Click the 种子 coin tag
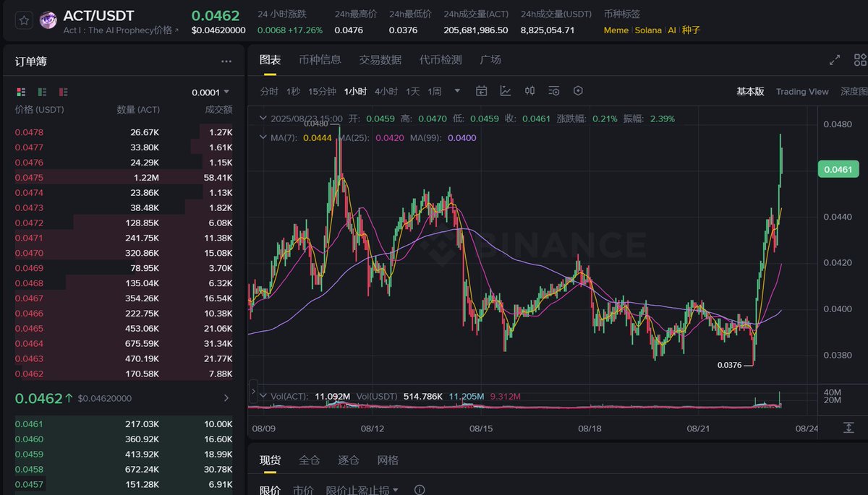 coord(691,30)
